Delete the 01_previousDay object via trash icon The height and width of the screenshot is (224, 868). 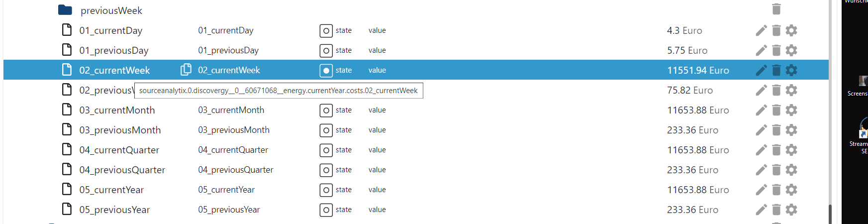pos(776,50)
